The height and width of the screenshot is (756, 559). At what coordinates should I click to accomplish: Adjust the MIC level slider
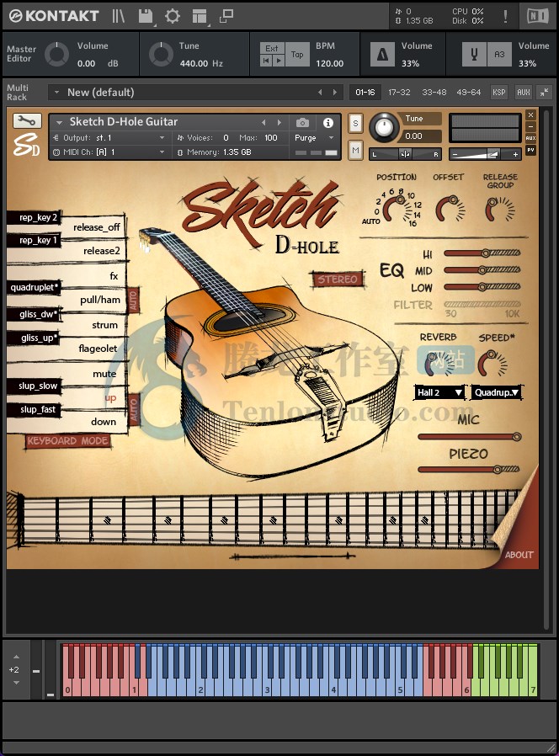[470, 437]
